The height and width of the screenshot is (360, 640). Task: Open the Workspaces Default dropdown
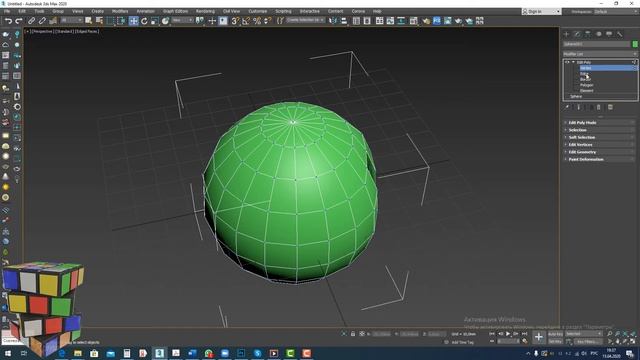616,11
